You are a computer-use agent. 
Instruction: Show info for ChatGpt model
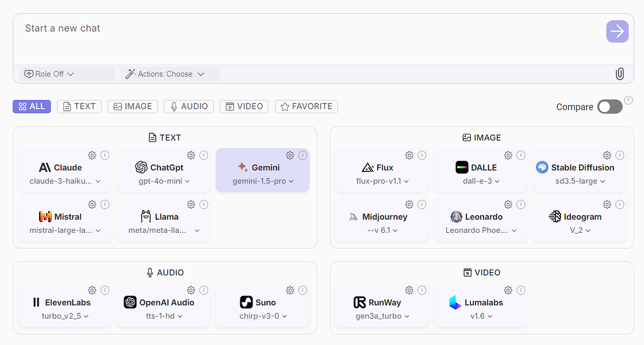click(204, 155)
